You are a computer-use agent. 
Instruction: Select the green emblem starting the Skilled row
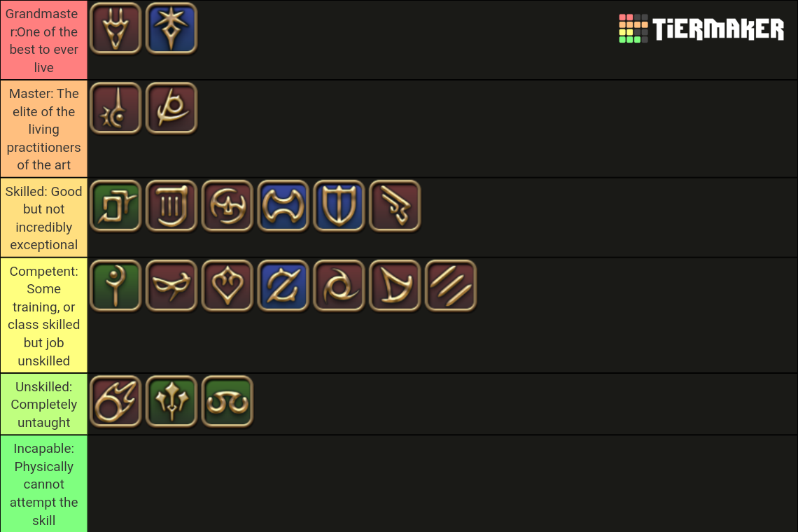(x=115, y=205)
